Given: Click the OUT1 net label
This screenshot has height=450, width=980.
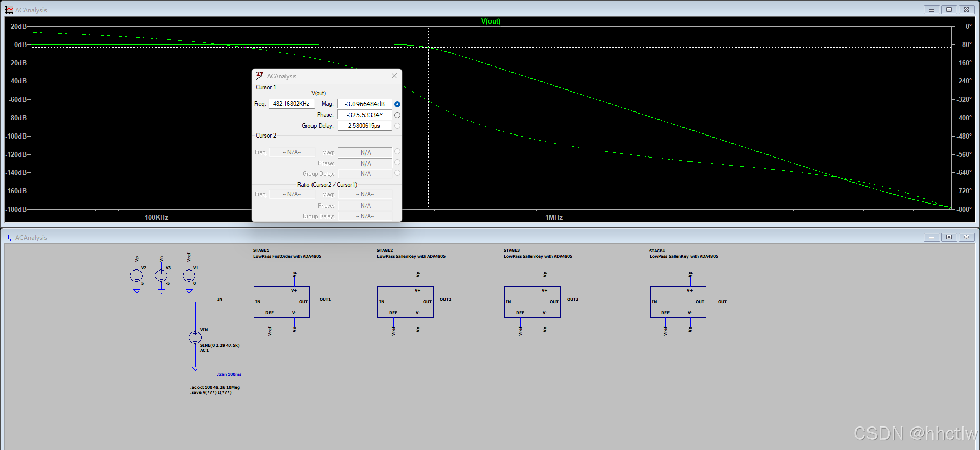Looking at the screenshot, I should click(325, 299).
